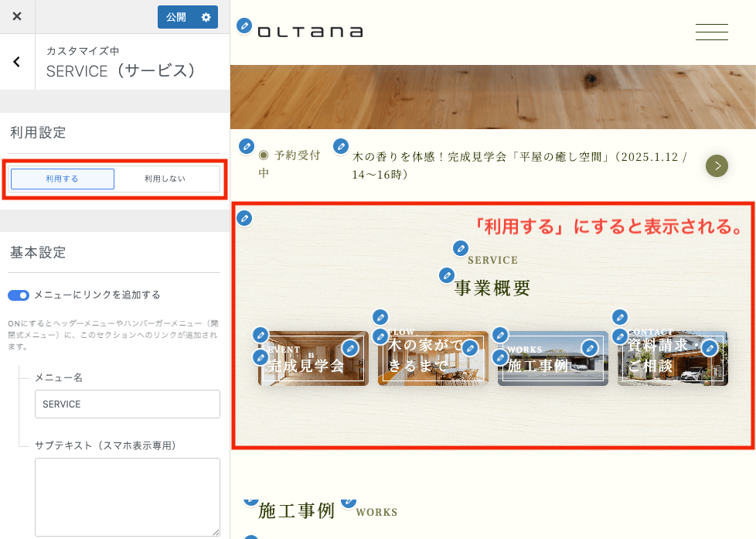Toggle the メニューにリンクを追加する switch
This screenshot has width=756, height=539.
[19, 295]
